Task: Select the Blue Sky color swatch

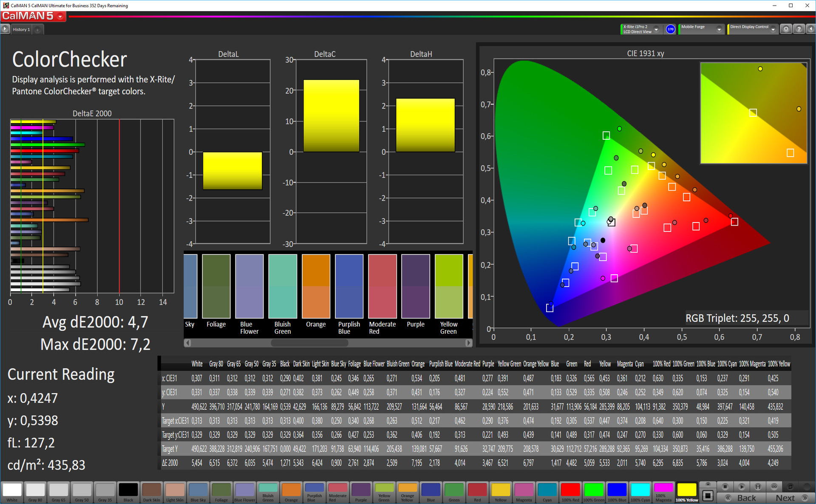Action: tap(198, 492)
